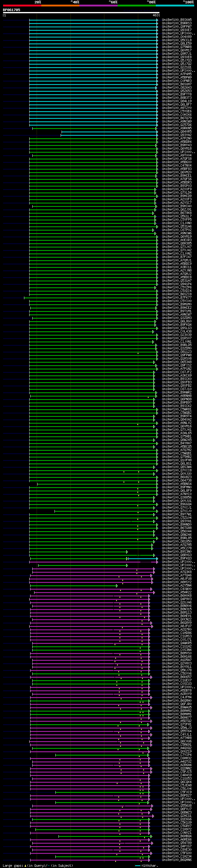Click the green alignment bar for UniRef100_A9RKN5
197x868 pixels.
[x=94, y=128]
